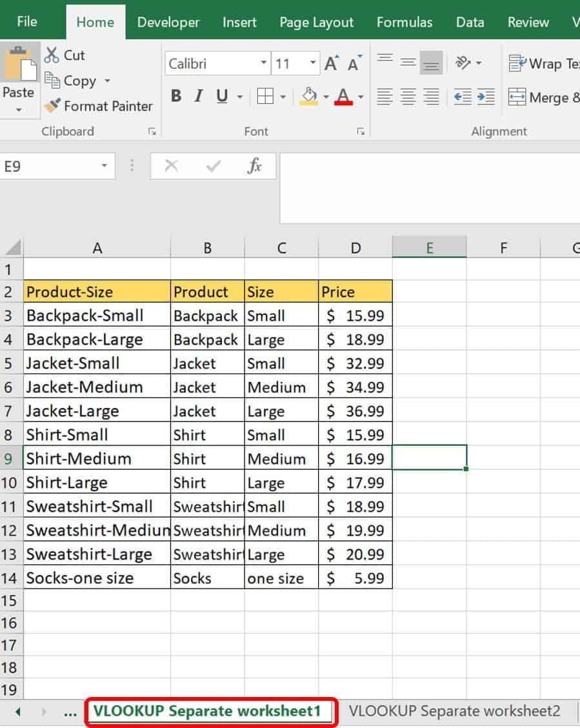Viewport: 580px width, 728px height.
Task: Toggle Underline formatting
Action: (222, 97)
